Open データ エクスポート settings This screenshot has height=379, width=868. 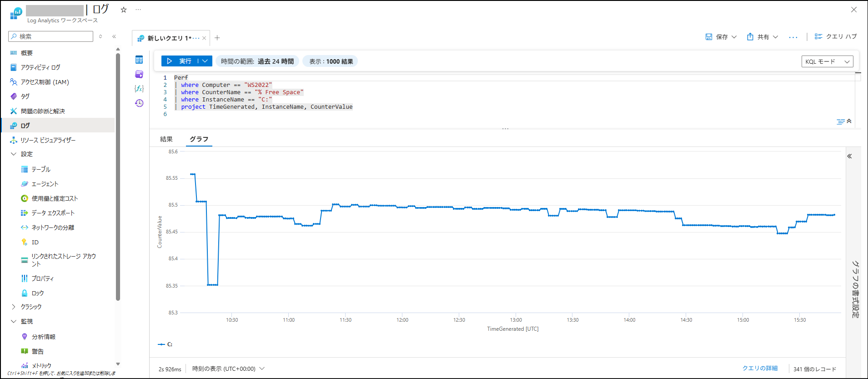pos(53,213)
